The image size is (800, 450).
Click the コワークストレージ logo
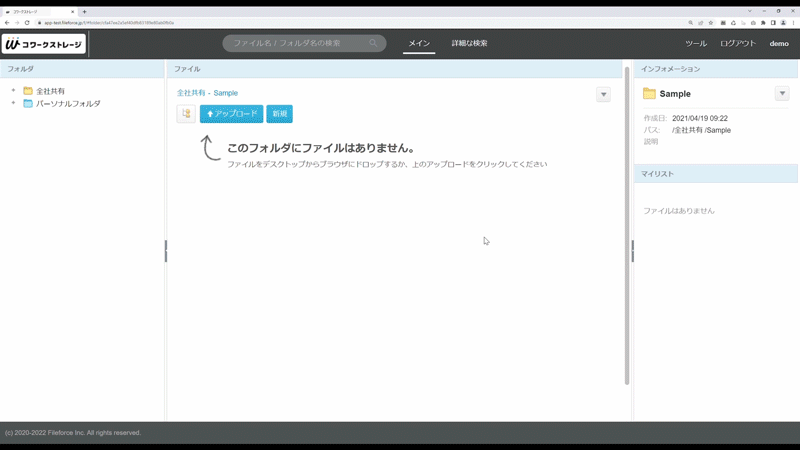(x=44, y=44)
